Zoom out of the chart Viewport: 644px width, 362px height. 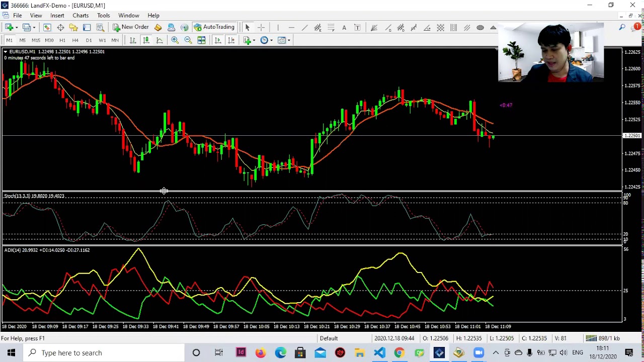point(188,40)
